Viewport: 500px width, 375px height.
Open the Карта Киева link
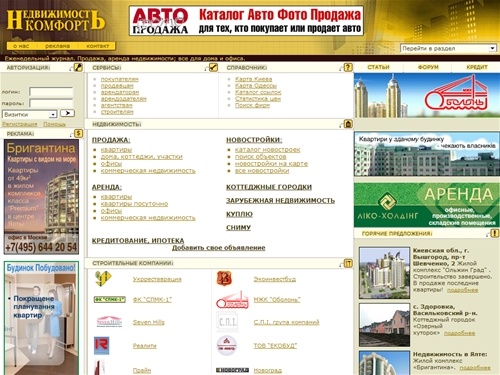pyautogui.click(x=253, y=79)
